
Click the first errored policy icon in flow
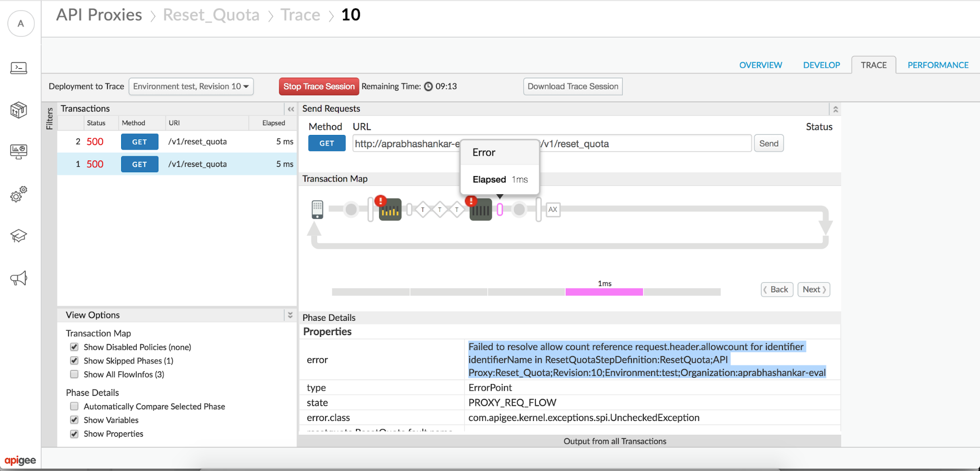coord(390,210)
